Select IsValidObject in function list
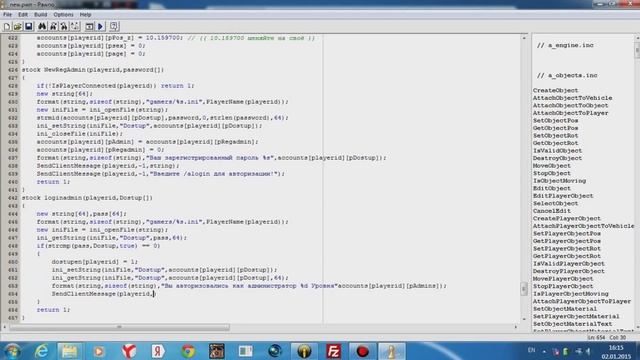 pyautogui.click(x=557, y=151)
